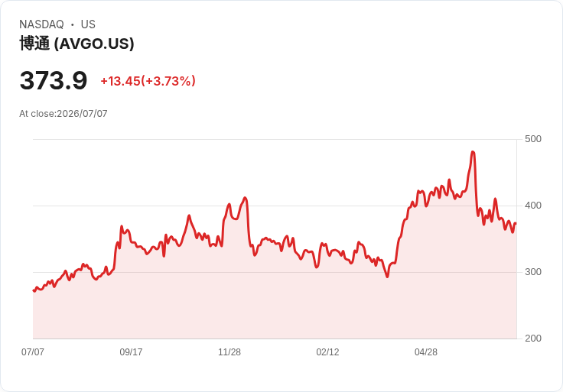Click the +13.45(+3.73%) price change text
563x392 pixels.
coord(148,81)
